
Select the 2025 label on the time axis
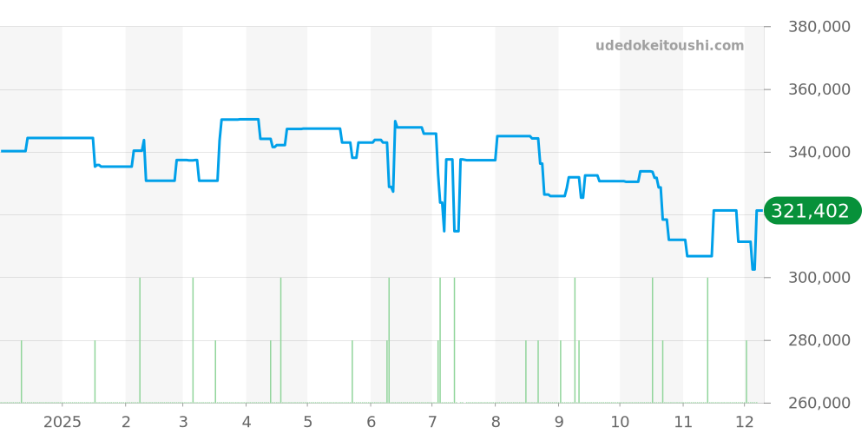point(62,422)
